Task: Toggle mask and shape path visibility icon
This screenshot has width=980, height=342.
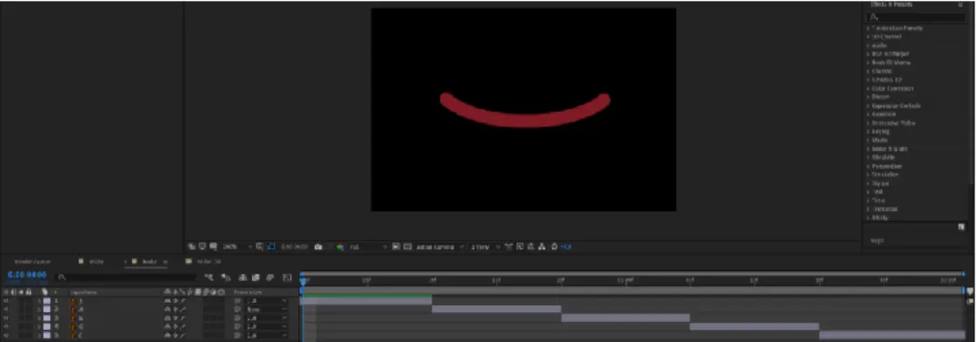Action: pos(271,247)
